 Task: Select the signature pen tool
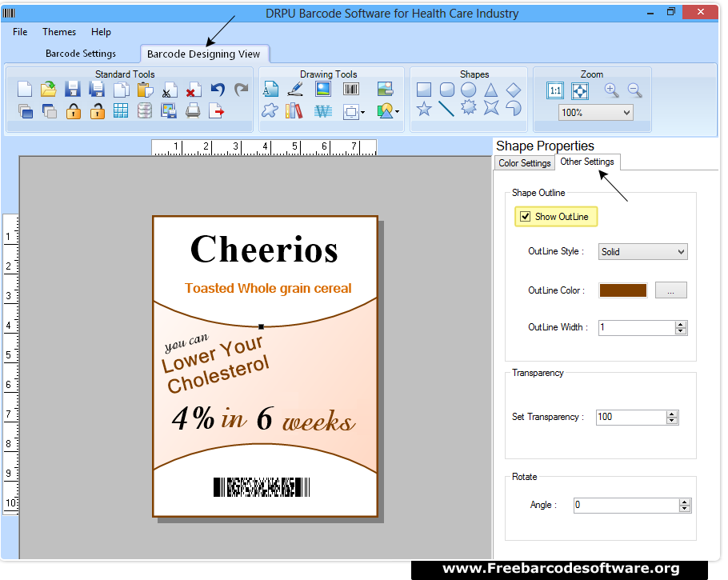[295, 89]
